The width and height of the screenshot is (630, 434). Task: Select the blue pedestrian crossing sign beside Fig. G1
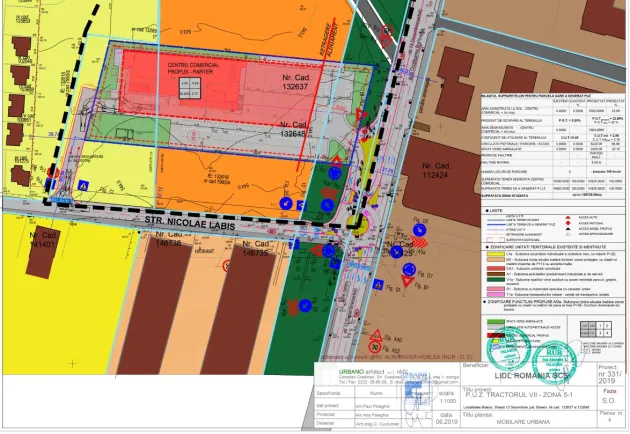(378, 284)
